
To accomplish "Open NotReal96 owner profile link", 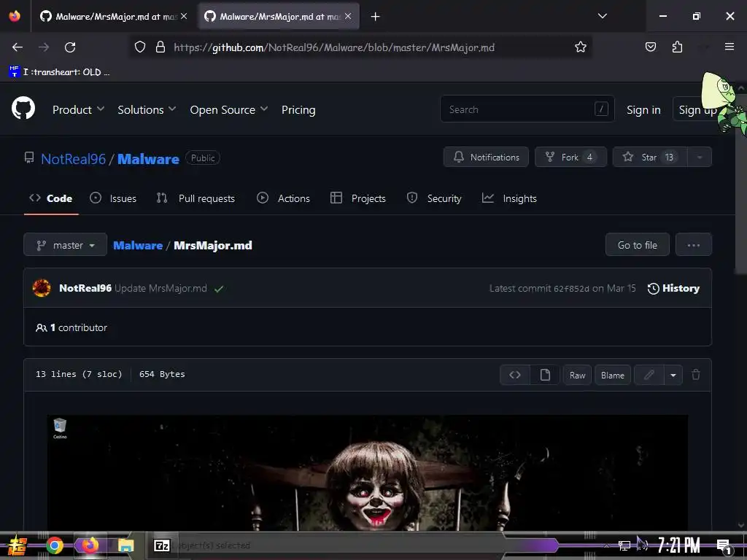I will [74, 159].
